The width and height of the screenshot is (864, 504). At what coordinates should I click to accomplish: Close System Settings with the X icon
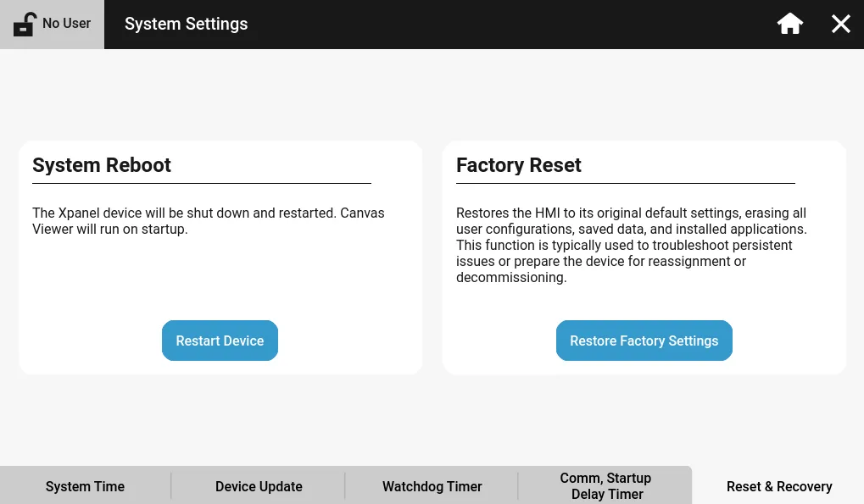[840, 24]
